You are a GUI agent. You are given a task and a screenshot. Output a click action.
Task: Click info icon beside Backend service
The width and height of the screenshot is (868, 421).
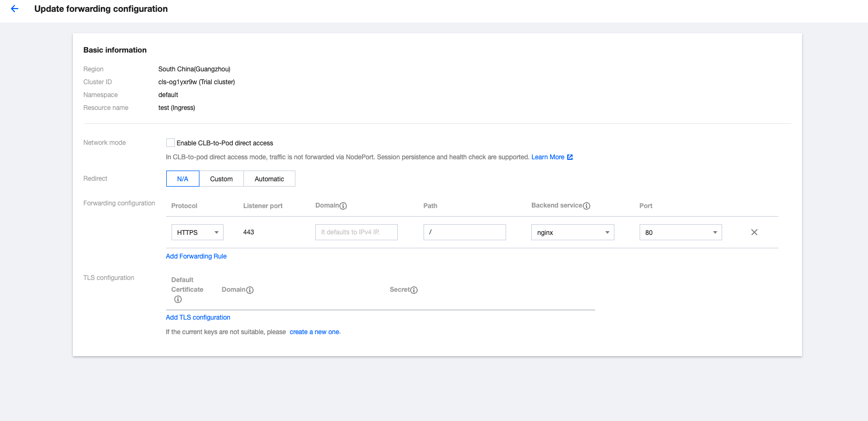(587, 206)
